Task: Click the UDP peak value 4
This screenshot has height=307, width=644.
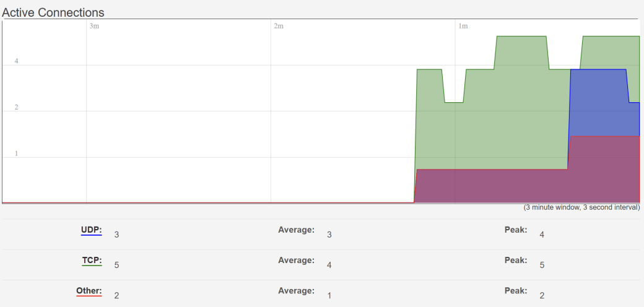Action: (x=542, y=235)
